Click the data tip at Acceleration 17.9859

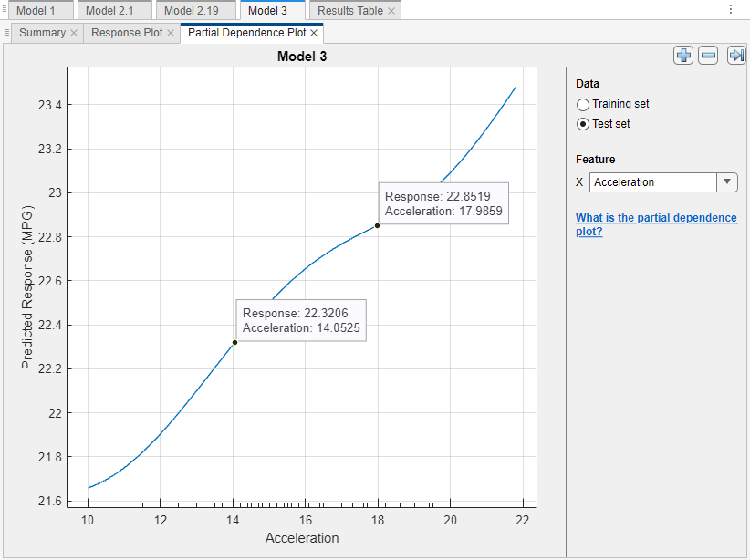(x=378, y=225)
